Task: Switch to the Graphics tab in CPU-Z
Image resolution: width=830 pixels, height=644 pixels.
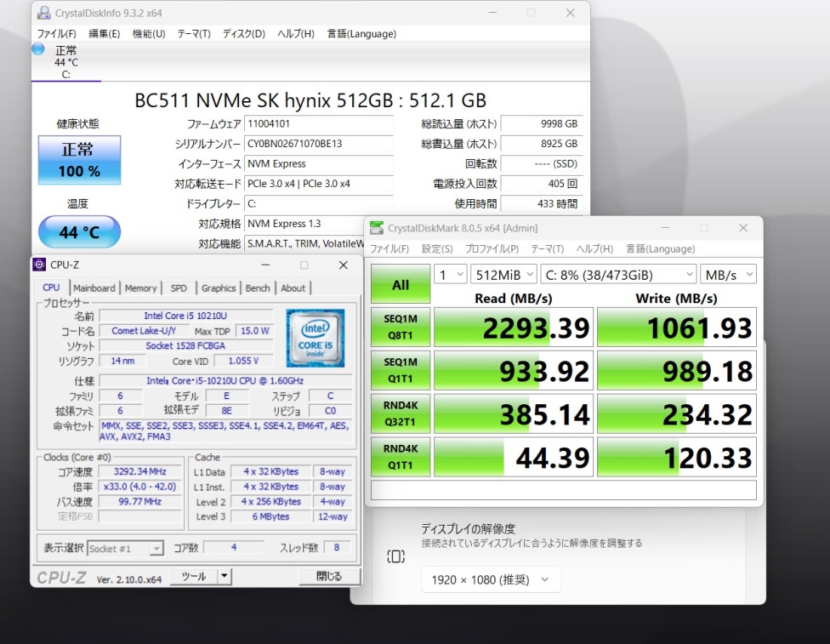Action: click(x=219, y=288)
